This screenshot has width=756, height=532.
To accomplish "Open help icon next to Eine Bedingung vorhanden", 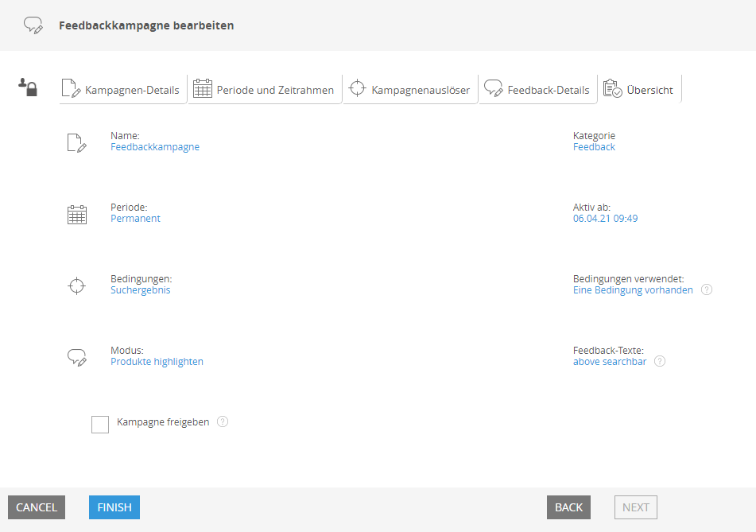I will point(707,289).
